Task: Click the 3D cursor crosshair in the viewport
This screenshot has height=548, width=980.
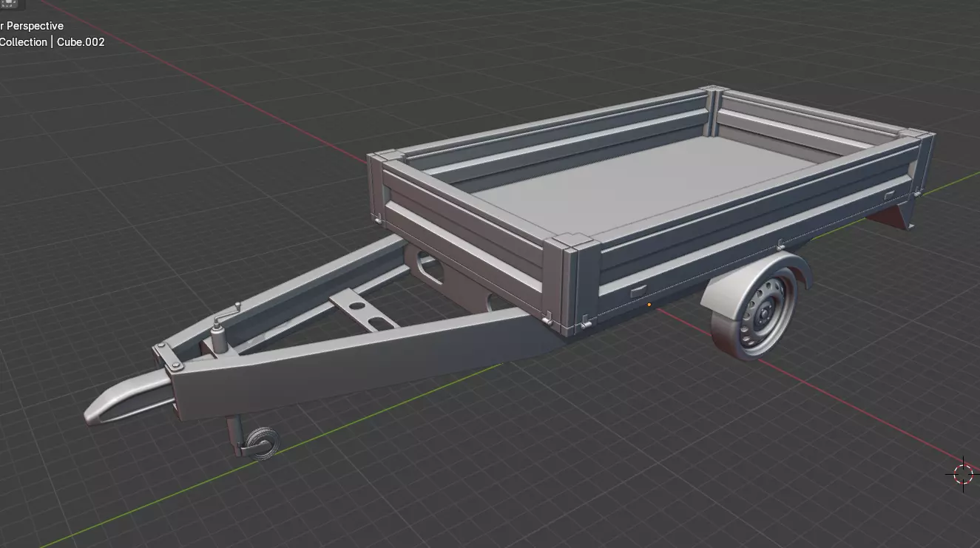Action: 963,474
